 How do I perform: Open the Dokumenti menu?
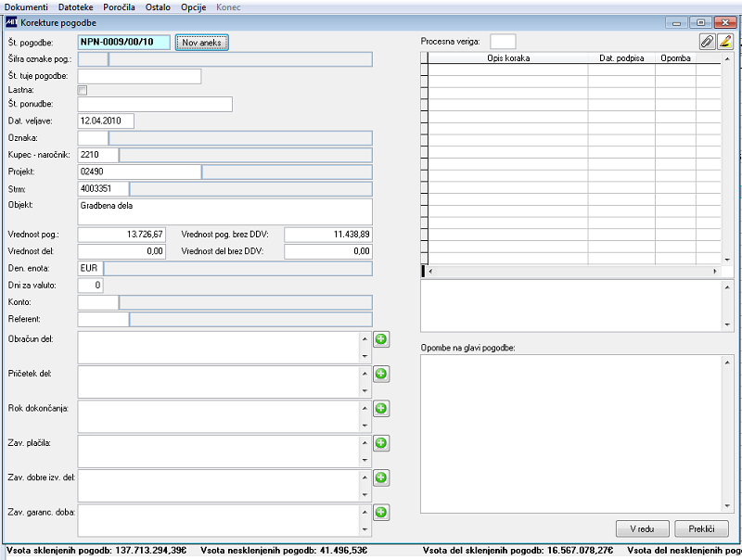tap(26, 7)
